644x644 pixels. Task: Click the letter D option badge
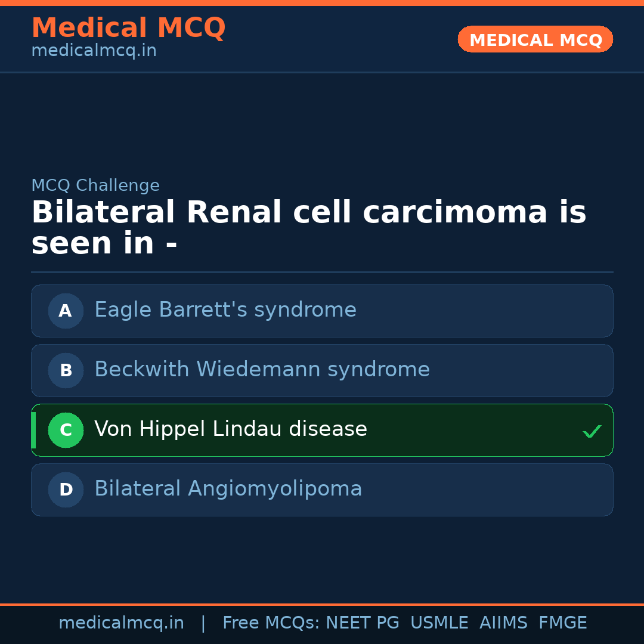pyautogui.click(x=66, y=490)
